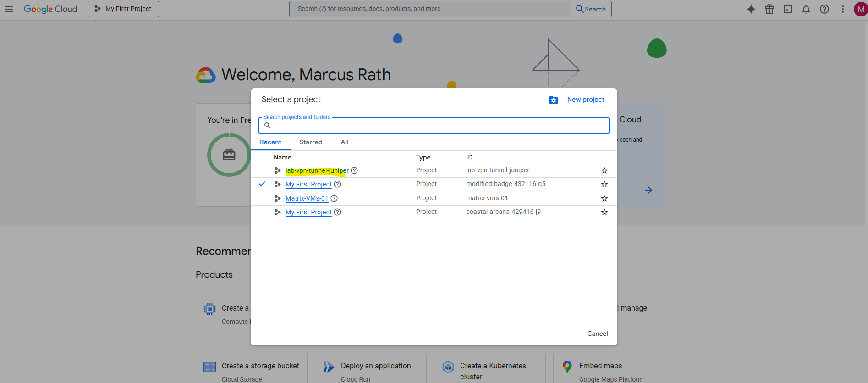This screenshot has height=383, width=868.
Task: Open Create a Kubernetes cluster card
Action: tap(490, 368)
